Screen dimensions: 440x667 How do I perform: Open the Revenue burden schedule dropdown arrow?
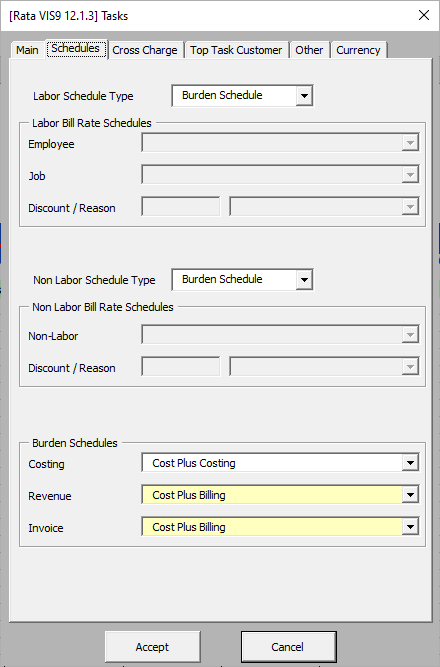click(410, 495)
